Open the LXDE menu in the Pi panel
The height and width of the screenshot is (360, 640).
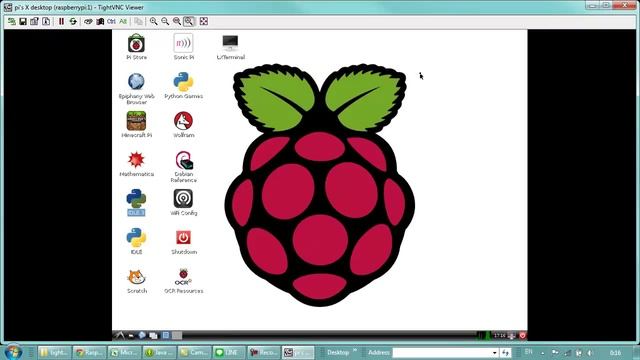tap(119, 335)
